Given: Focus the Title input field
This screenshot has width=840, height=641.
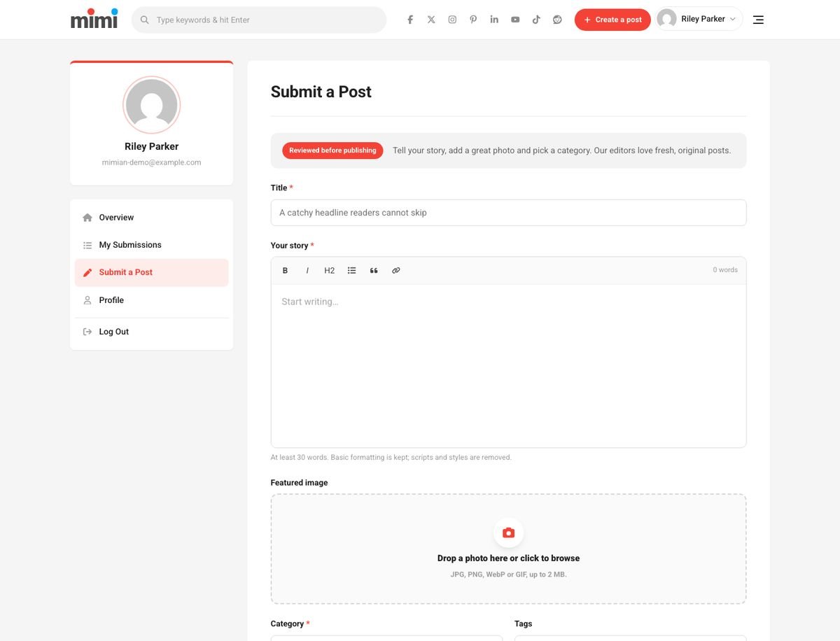Looking at the screenshot, I should click(508, 213).
